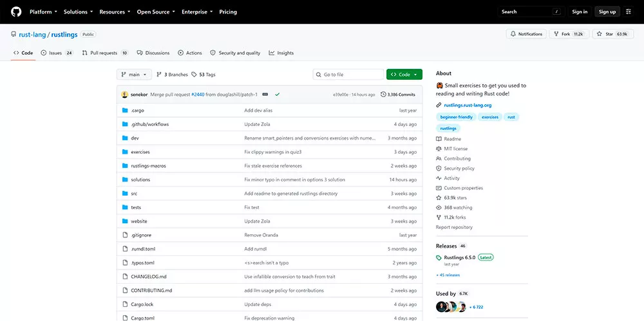Click the Search field in header

[530, 12]
